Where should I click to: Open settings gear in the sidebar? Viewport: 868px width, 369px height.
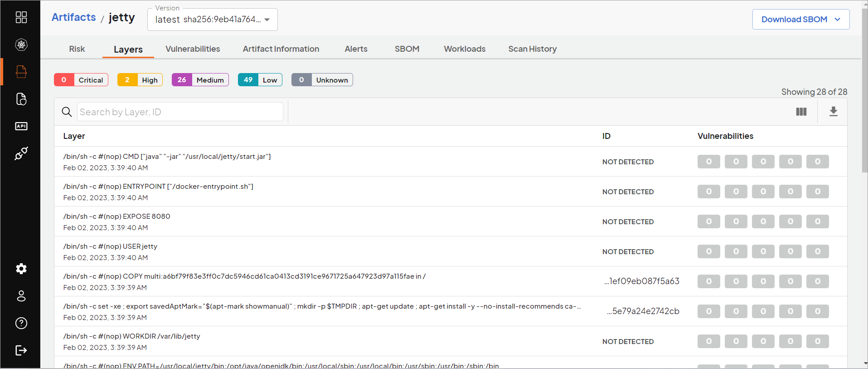pos(21,269)
